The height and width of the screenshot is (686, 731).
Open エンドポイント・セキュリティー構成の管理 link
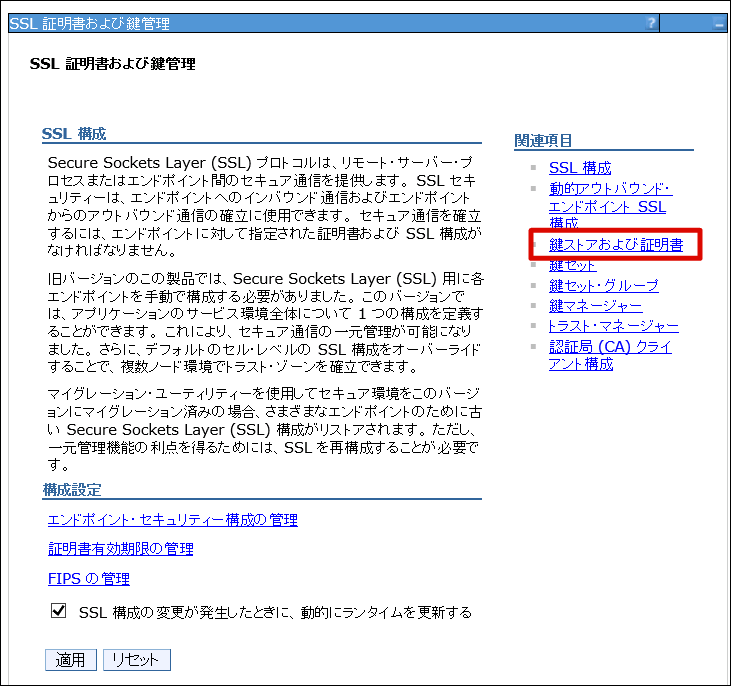click(172, 520)
